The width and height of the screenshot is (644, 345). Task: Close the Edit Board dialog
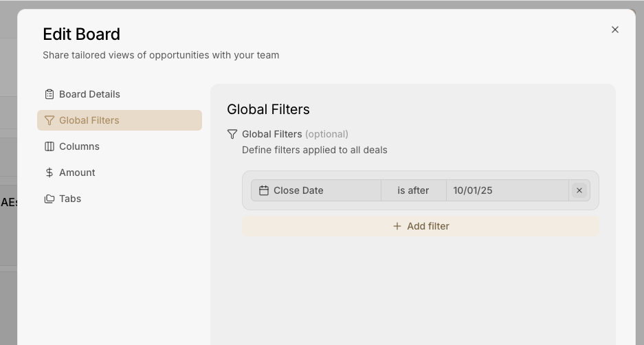tap(615, 30)
